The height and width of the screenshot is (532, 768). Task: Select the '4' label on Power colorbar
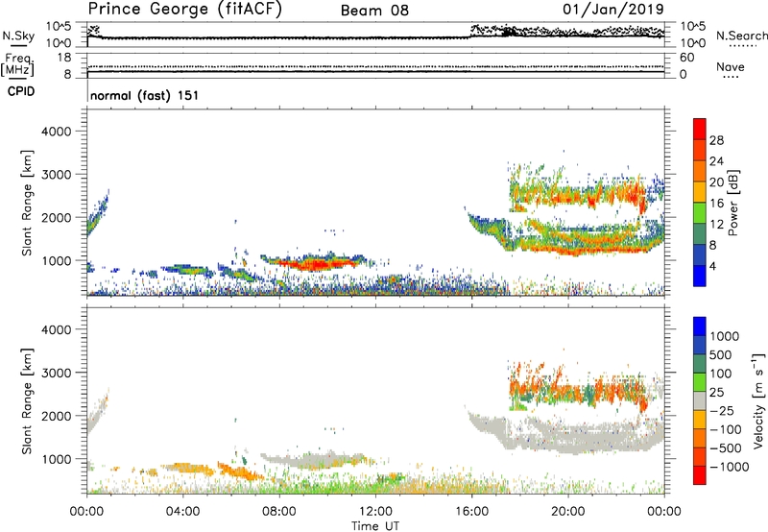point(713,267)
